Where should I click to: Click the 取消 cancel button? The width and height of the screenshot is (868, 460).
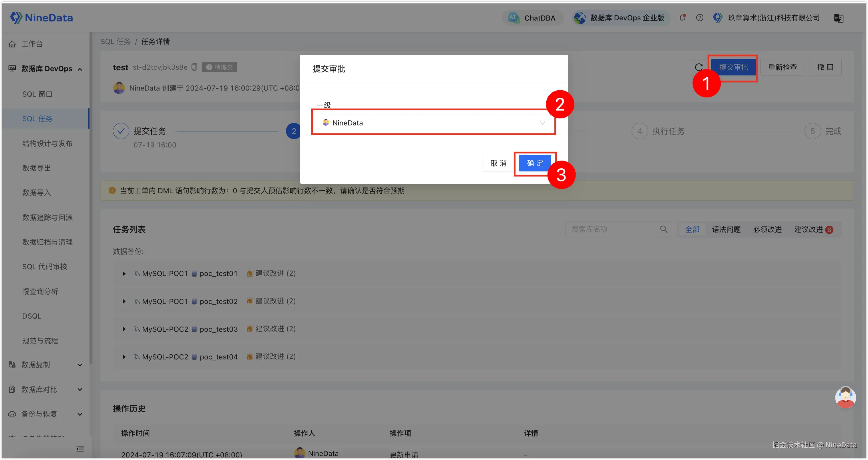[x=498, y=163]
